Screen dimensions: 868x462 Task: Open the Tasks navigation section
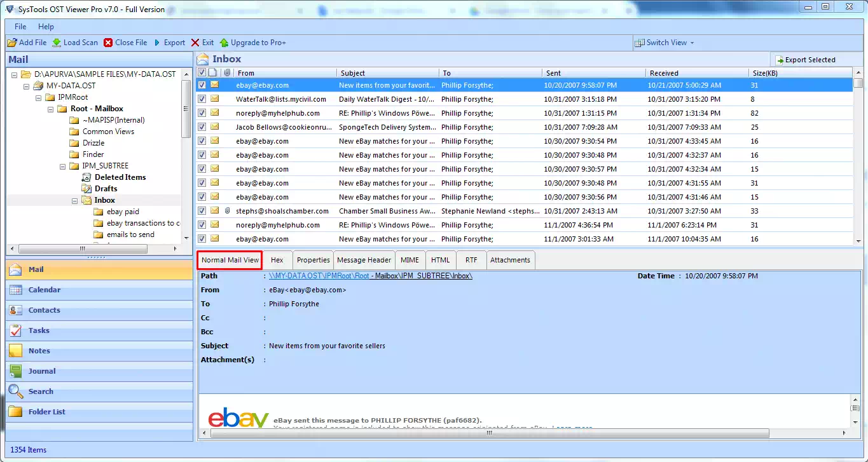pos(99,330)
